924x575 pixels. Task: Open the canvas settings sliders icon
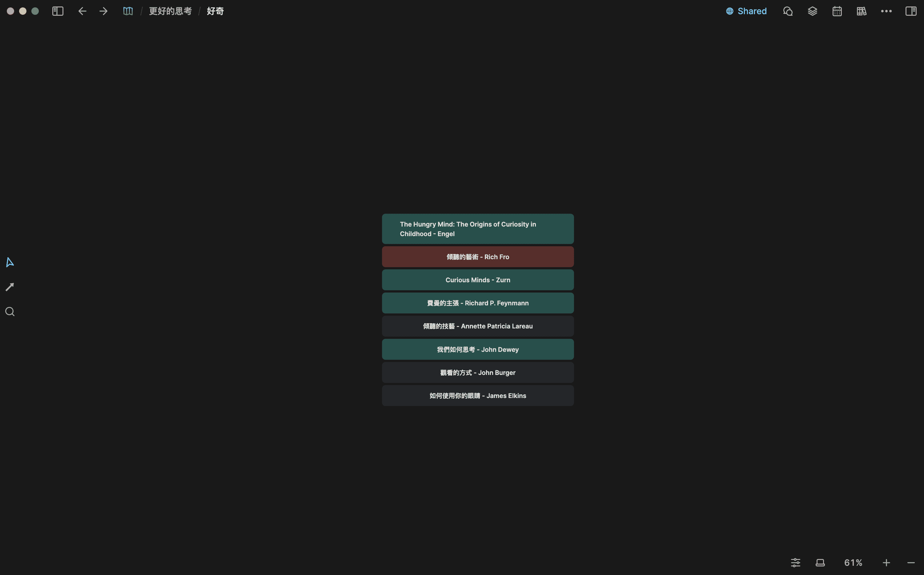coord(795,562)
